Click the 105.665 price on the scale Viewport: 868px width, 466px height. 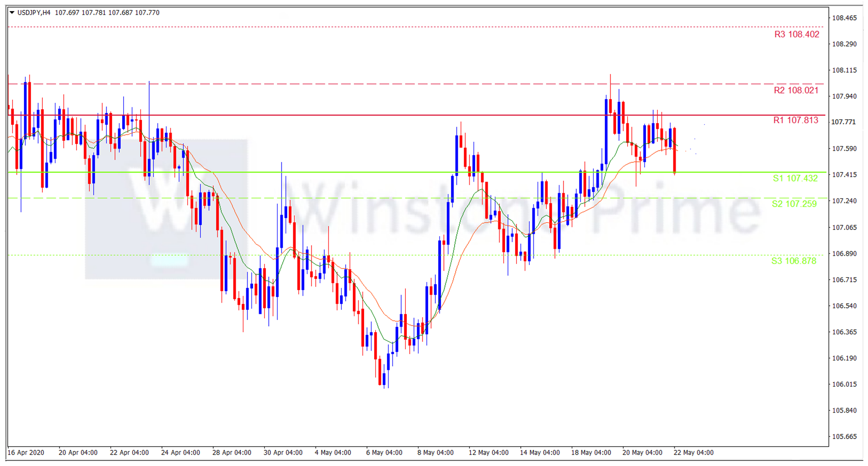click(844, 437)
